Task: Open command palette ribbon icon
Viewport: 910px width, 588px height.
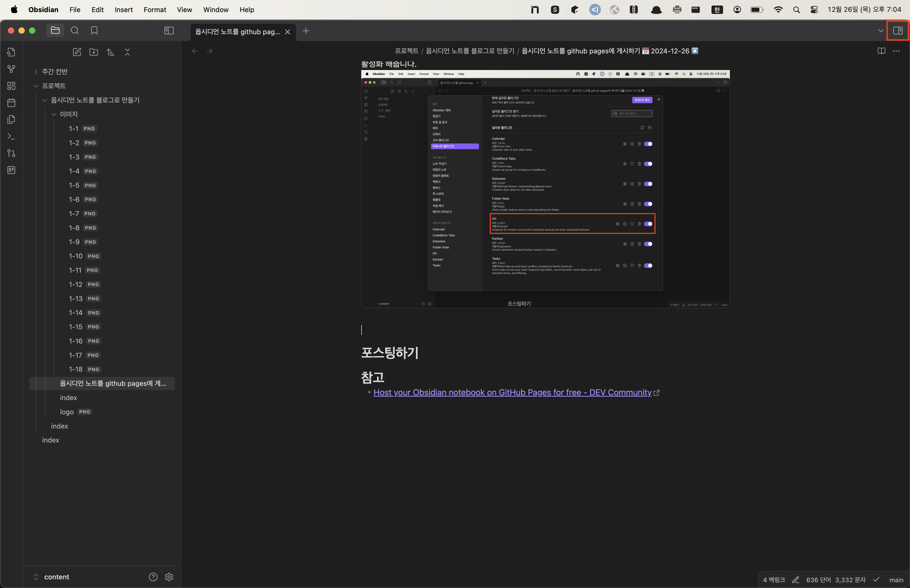Action: (x=12, y=136)
